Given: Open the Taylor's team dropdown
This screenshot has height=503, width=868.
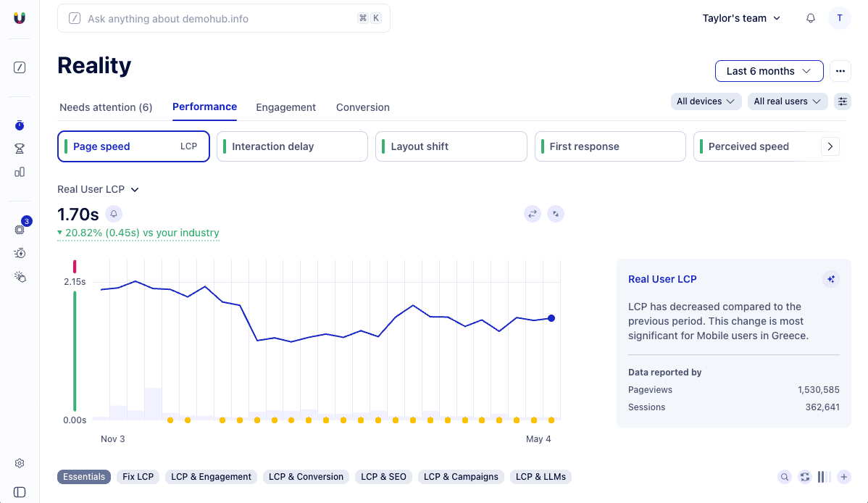Looking at the screenshot, I should click(x=741, y=18).
